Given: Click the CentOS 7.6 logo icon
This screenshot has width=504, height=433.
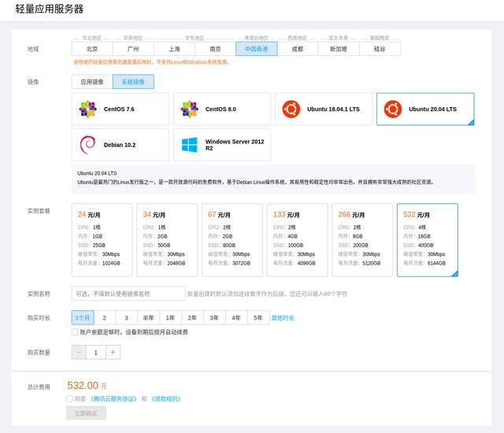Looking at the screenshot, I should [87, 109].
